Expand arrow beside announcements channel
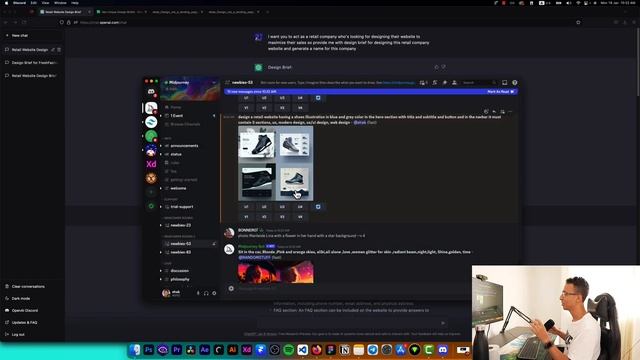640x360 pixels. pyautogui.click(x=161, y=146)
